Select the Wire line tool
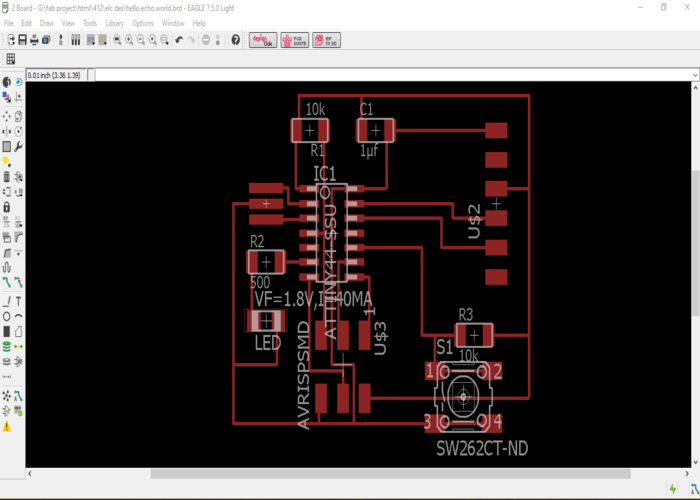The image size is (700, 500). [x=7, y=302]
